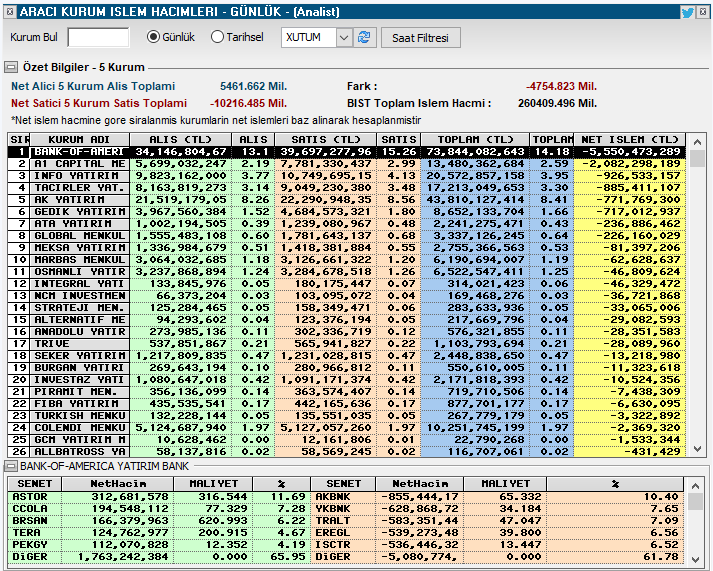Image resolution: width=713 pixels, height=571 pixels.
Task: Select the GLOBAL MENKUL row
Action: [x=346, y=236]
